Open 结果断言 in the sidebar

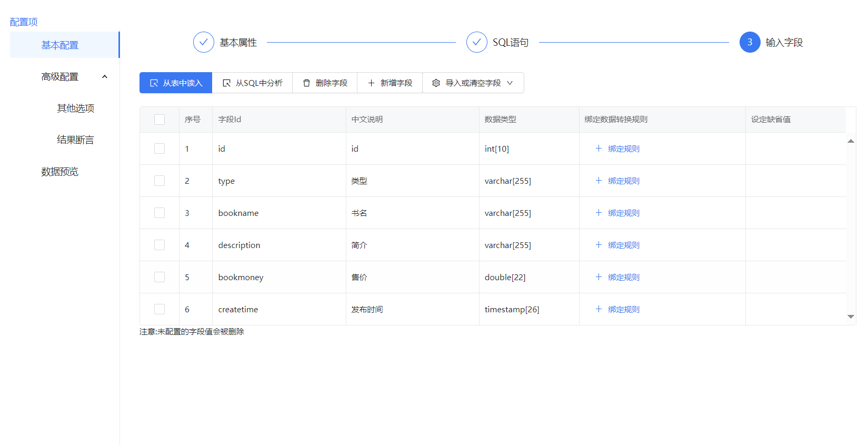pos(75,140)
